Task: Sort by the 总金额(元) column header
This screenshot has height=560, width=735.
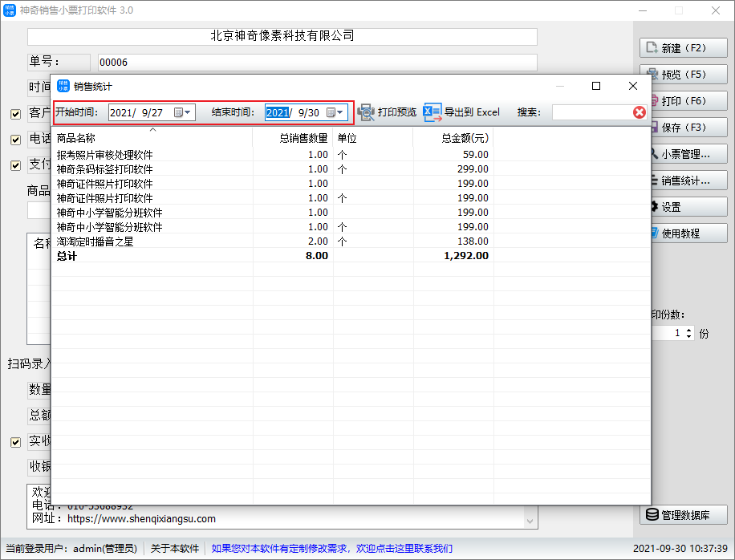Action: pyautogui.click(x=453, y=138)
